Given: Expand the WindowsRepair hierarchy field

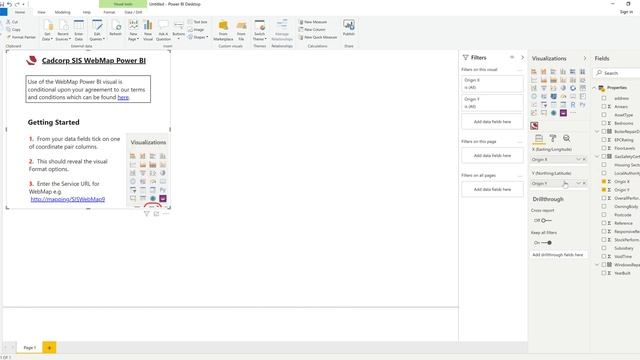Looking at the screenshot, I should tap(597, 265).
